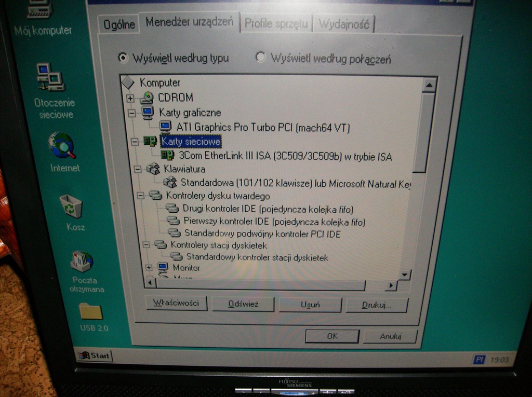Click the Właściwości button
The image size is (532, 397).
[176, 303]
